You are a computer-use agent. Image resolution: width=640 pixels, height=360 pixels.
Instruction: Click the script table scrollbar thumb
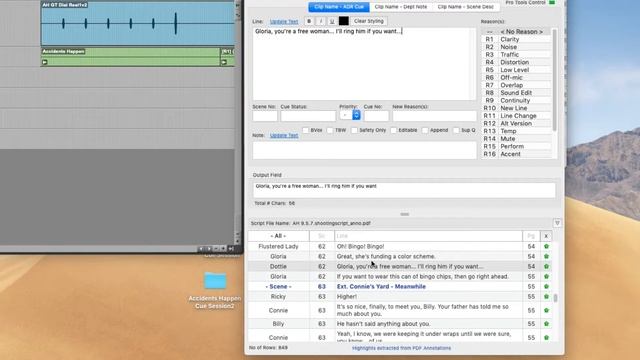coord(556,298)
